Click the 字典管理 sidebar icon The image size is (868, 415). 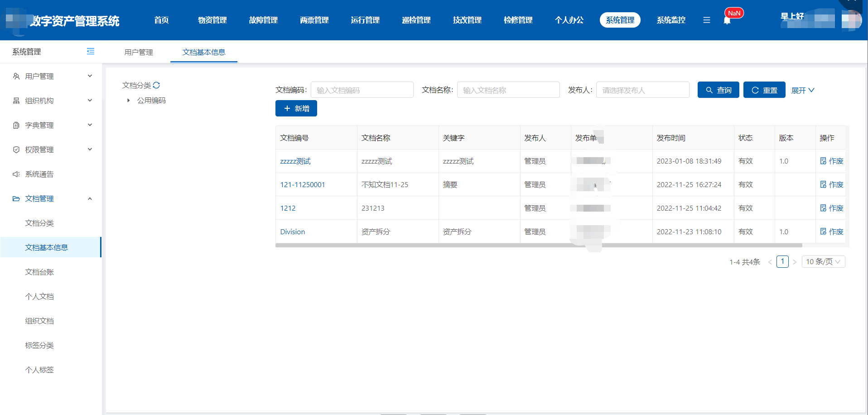click(16, 125)
